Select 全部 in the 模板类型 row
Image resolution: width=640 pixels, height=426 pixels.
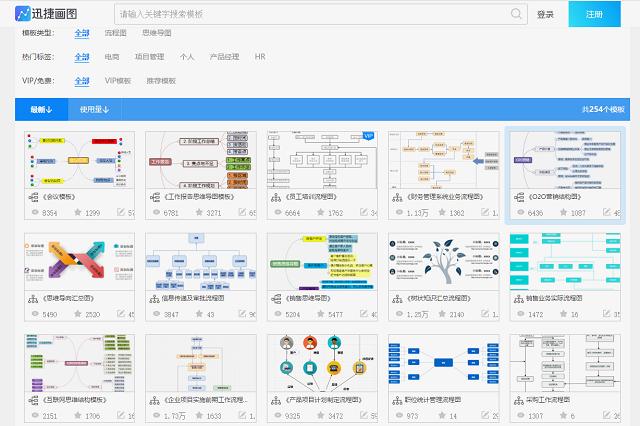[82, 33]
